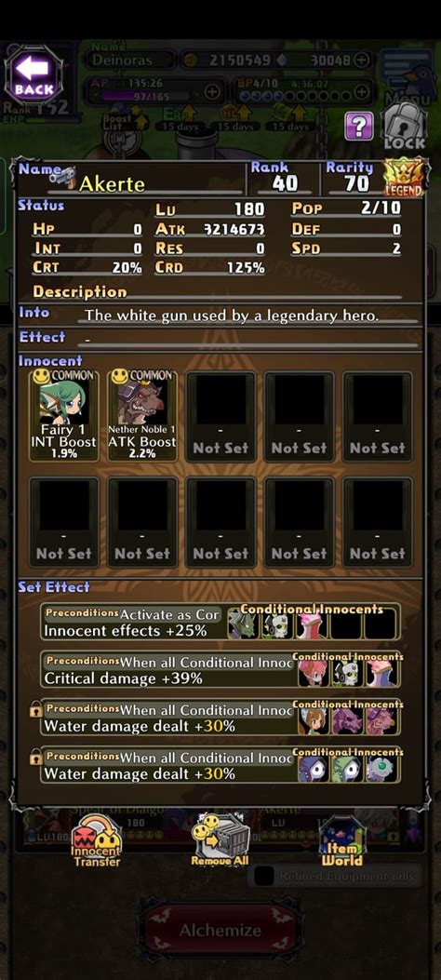Tick the Refined Equipment only checkbox
This screenshot has height=980, width=441.
point(263,877)
